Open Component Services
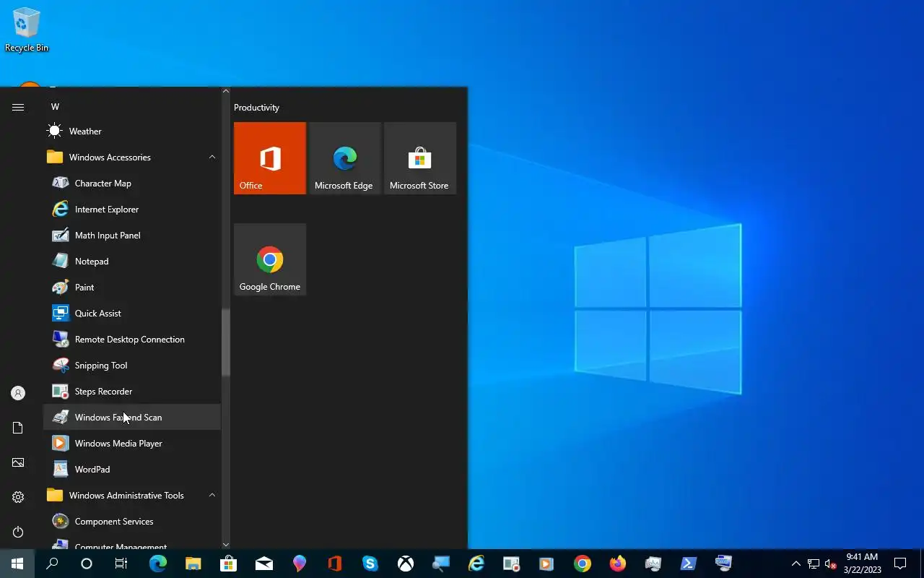Viewport: 924px width, 578px height. click(132, 522)
